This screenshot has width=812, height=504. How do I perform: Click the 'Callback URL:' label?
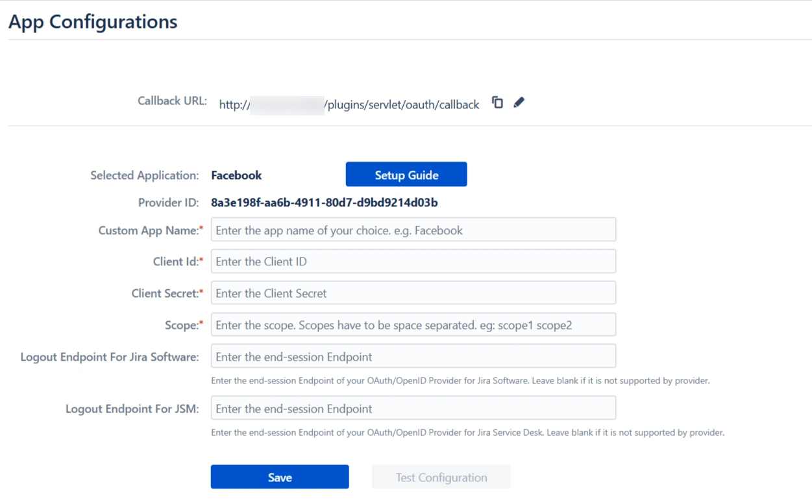(172, 101)
